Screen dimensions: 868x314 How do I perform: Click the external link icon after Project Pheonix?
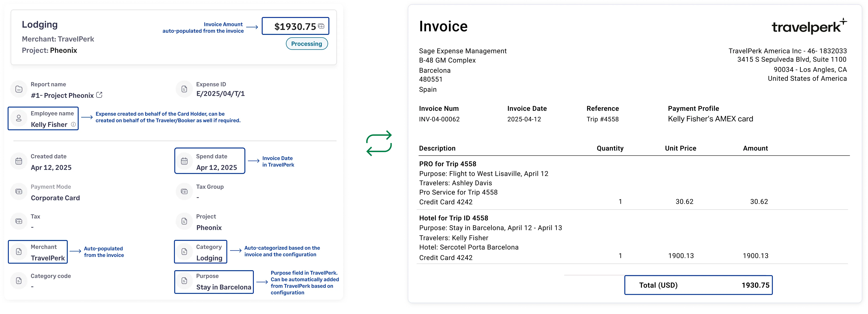(x=99, y=95)
